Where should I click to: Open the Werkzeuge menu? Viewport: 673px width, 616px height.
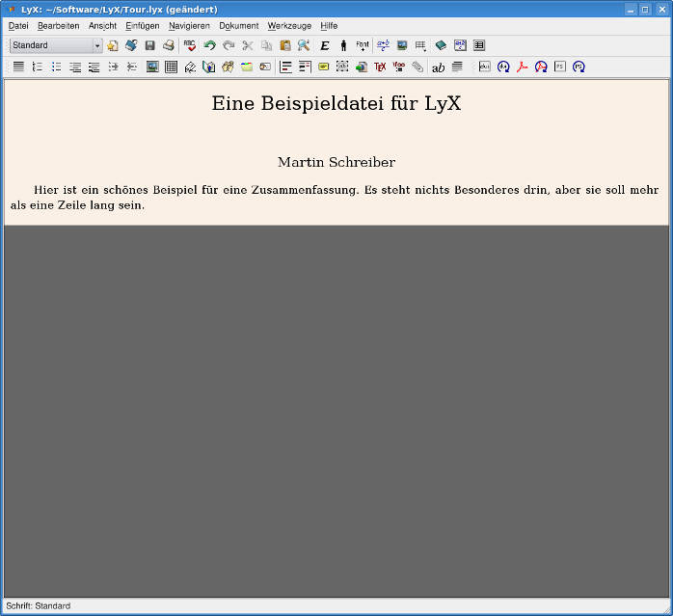[289, 26]
